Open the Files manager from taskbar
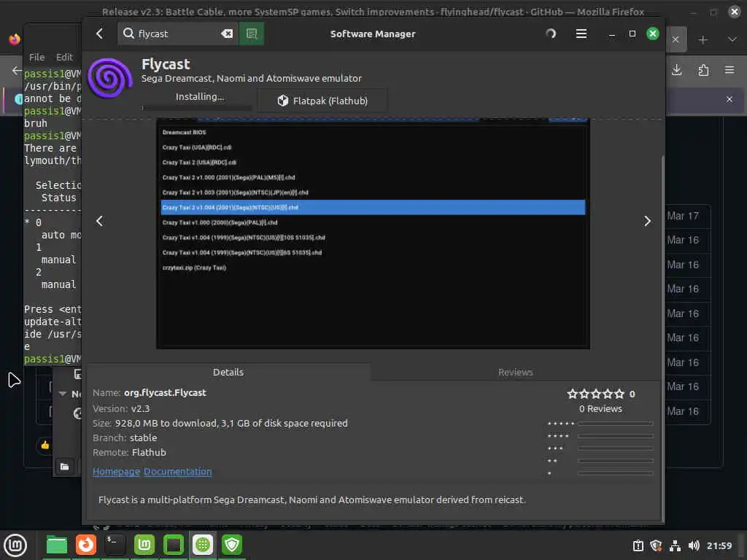This screenshot has height=560, width=747. [x=57, y=545]
